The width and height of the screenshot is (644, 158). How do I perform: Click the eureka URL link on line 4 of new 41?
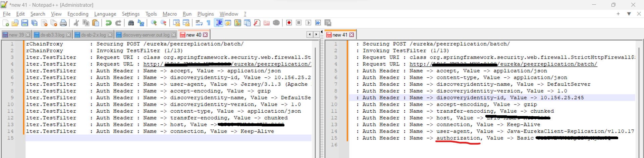(547, 64)
